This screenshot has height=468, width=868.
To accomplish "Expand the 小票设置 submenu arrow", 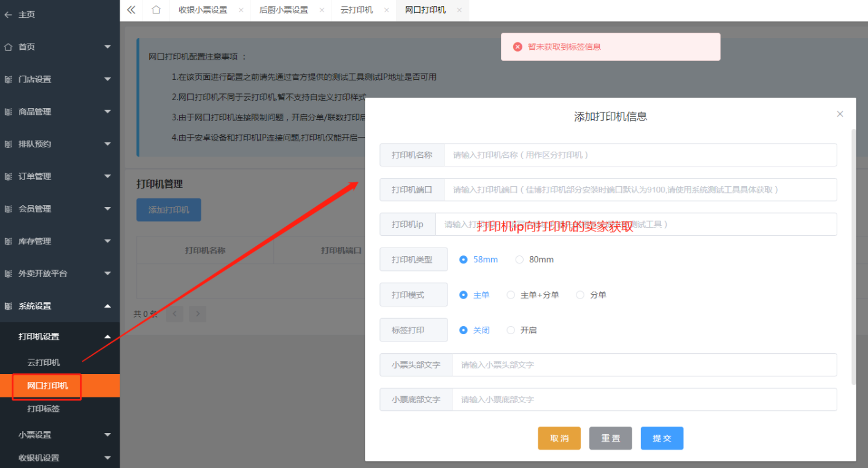I will (x=107, y=435).
